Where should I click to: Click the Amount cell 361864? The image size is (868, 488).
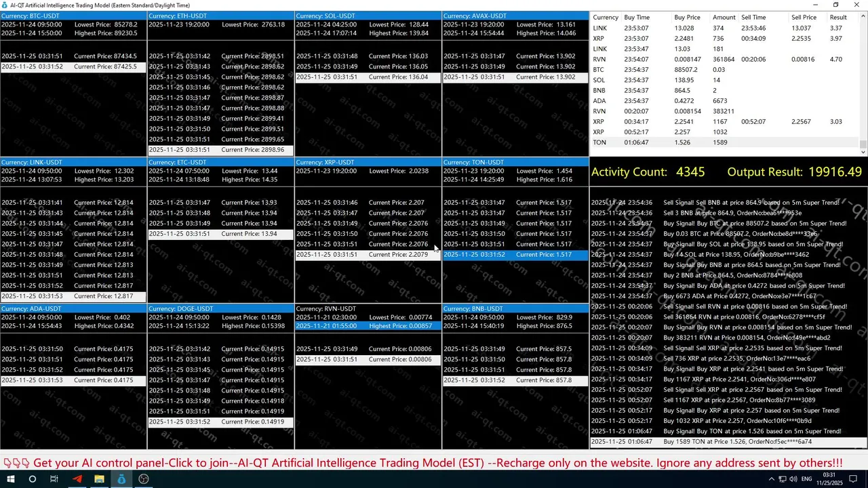tap(725, 60)
